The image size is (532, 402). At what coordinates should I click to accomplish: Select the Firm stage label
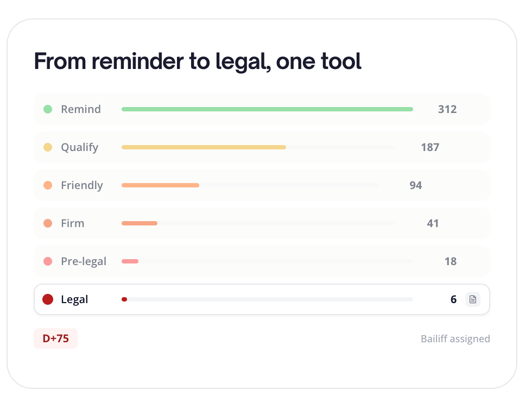click(72, 223)
